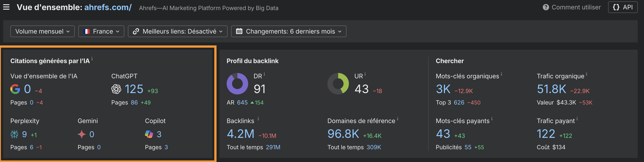Viewport: 644px width, 162px height.
Task: Click the Perplexity logo icon
Action: pos(14,134)
